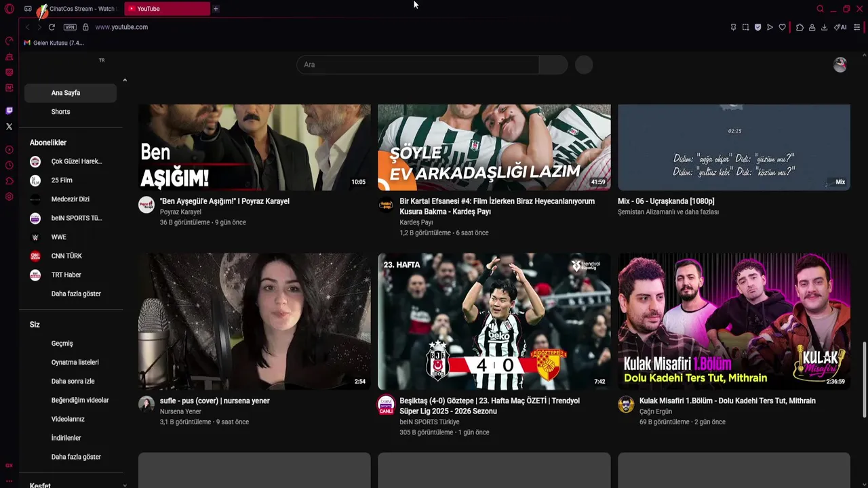Open TRT Haber subscription channel
868x488 pixels.
pyautogui.click(x=71, y=275)
